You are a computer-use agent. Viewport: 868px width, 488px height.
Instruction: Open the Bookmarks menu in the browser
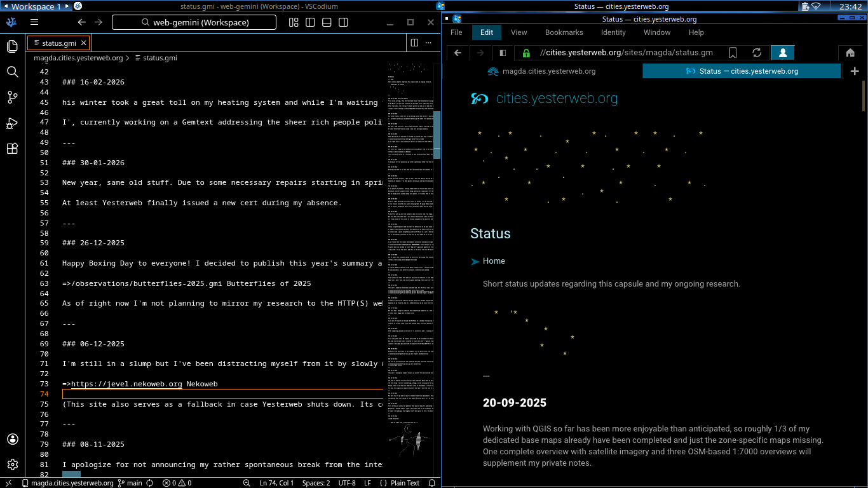click(x=563, y=32)
